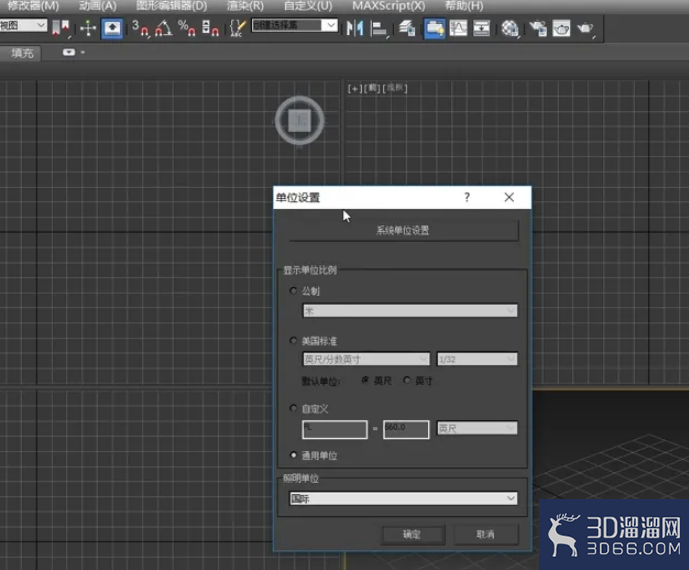Toggle the Angle Snap icon

click(x=163, y=28)
